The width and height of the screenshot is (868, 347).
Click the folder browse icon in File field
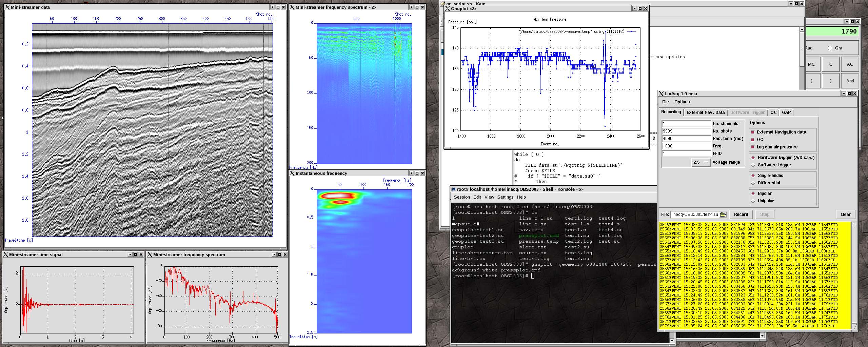[723, 215]
